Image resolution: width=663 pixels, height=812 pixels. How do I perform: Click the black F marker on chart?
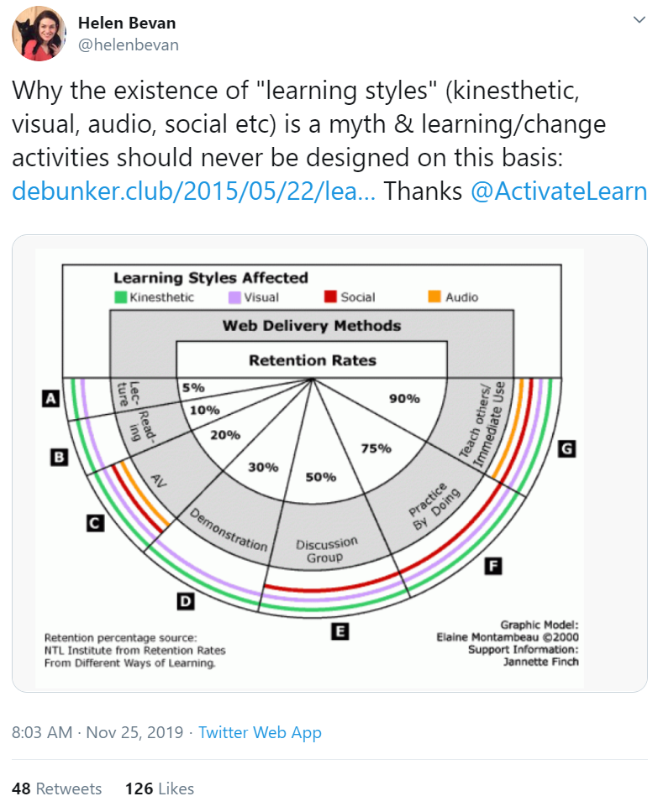[x=493, y=566]
